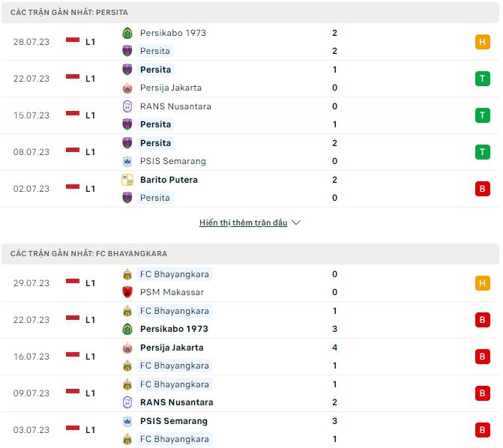Open "Hiển thị thêm trận đấu" link
This screenshot has width=503, height=448.
pyautogui.click(x=243, y=223)
